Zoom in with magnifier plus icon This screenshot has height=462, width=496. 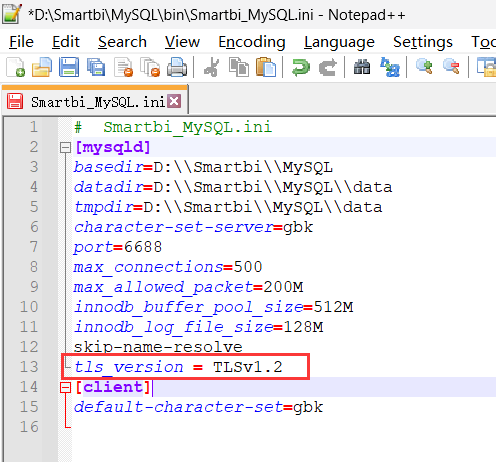point(424,67)
